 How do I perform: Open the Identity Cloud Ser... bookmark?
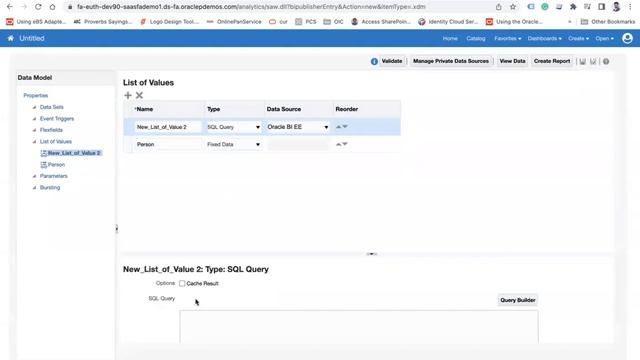pos(448,22)
